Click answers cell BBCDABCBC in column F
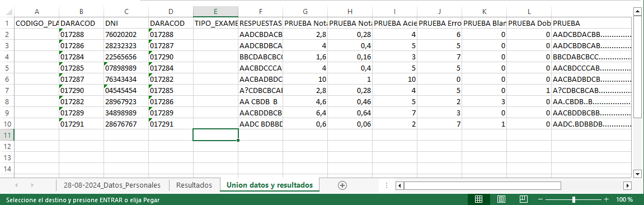Viewport: 644px width, 205px height. click(x=260, y=57)
